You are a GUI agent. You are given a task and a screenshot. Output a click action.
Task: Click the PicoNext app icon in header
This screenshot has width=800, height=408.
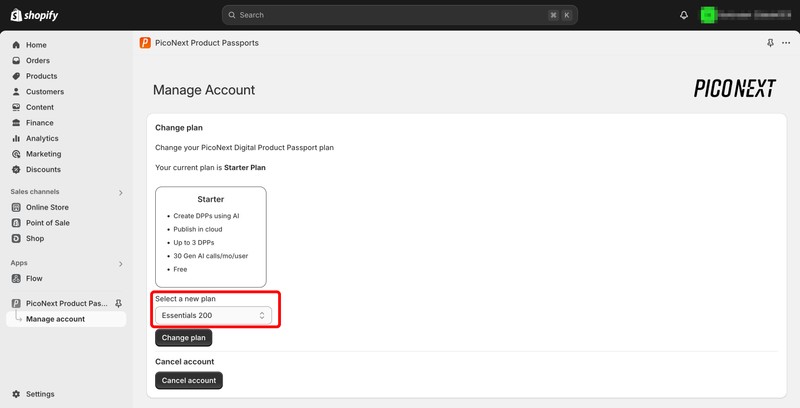coord(146,43)
